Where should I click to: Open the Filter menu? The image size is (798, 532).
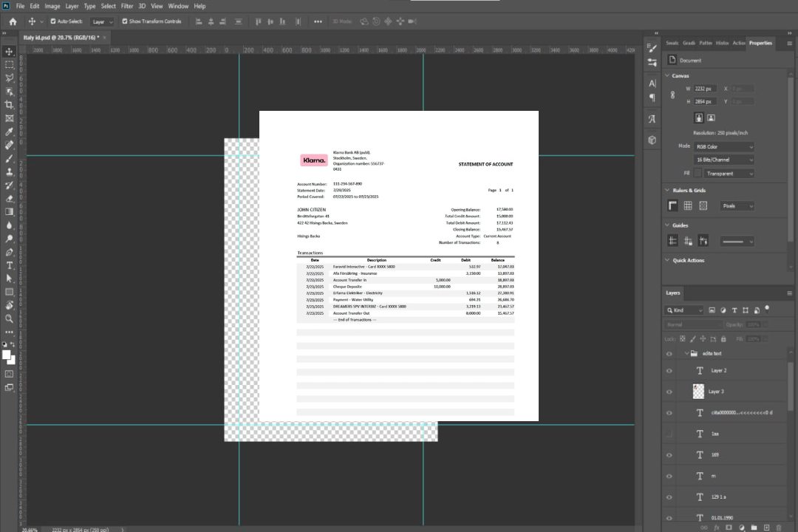tap(127, 6)
